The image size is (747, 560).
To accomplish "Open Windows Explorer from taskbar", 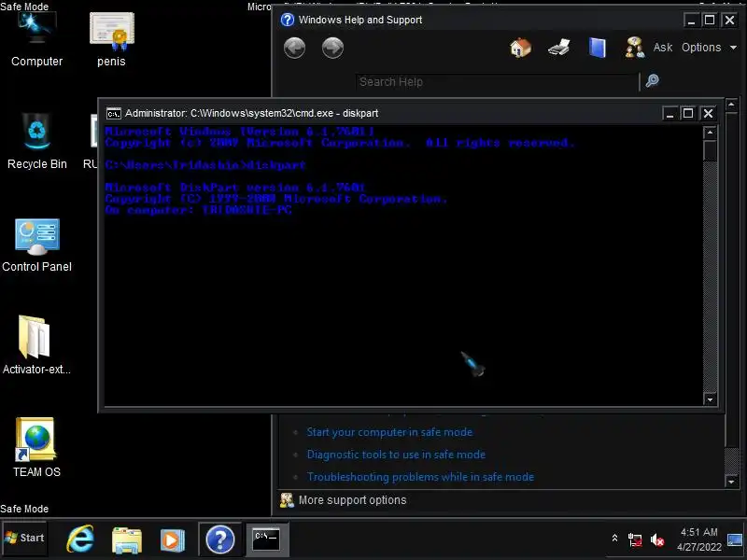I will [127, 540].
